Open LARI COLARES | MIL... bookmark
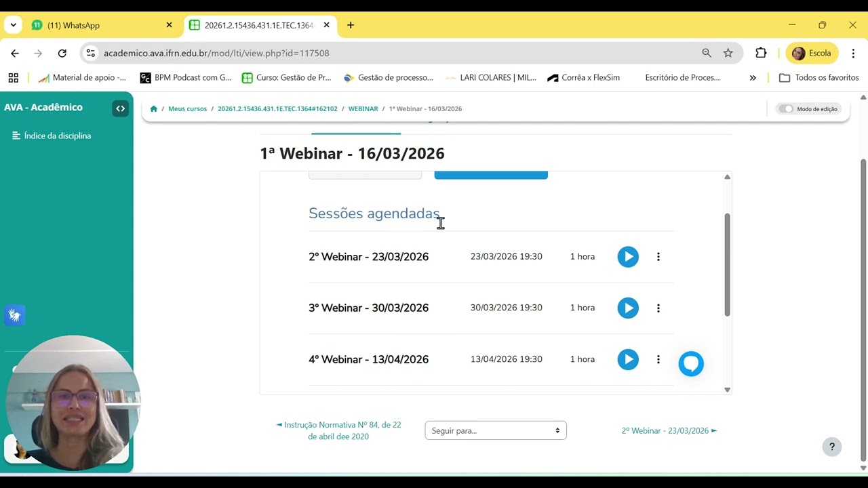The width and height of the screenshot is (868, 488). [491, 77]
